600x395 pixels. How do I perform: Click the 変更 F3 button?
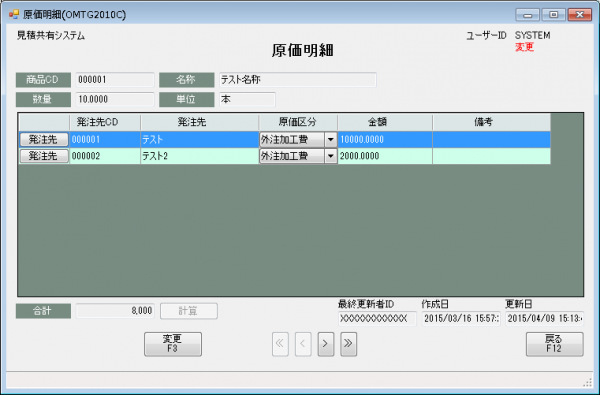[x=173, y=344]
